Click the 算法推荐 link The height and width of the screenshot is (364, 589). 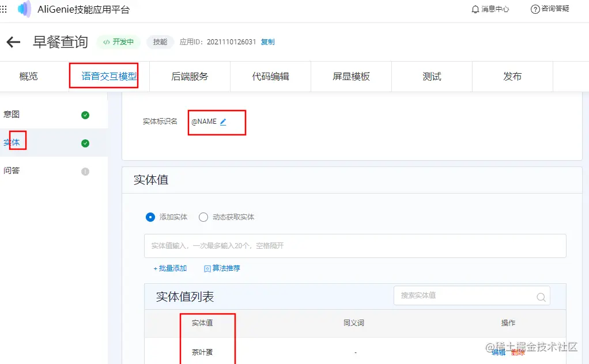(222, 268)
